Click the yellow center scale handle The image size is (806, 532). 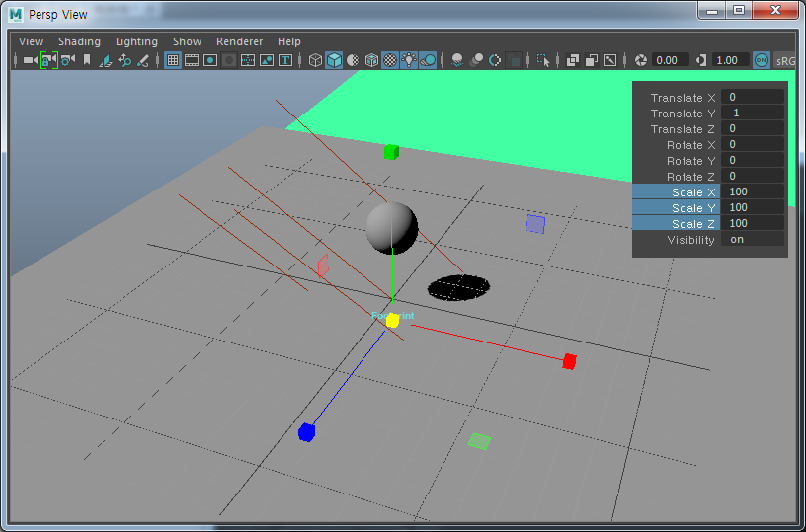[x=393, y=321]
